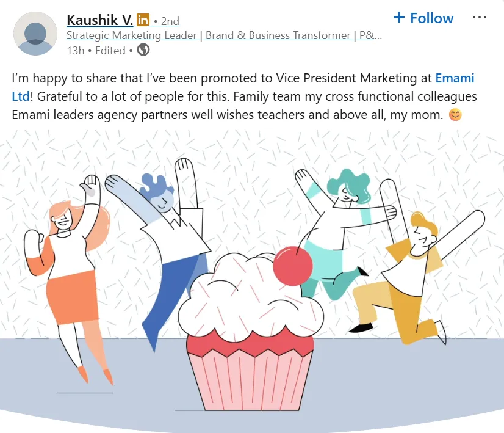Open the Strategic Marketing Leader headline link
The image size is (504, 433).
click(224, 35)
